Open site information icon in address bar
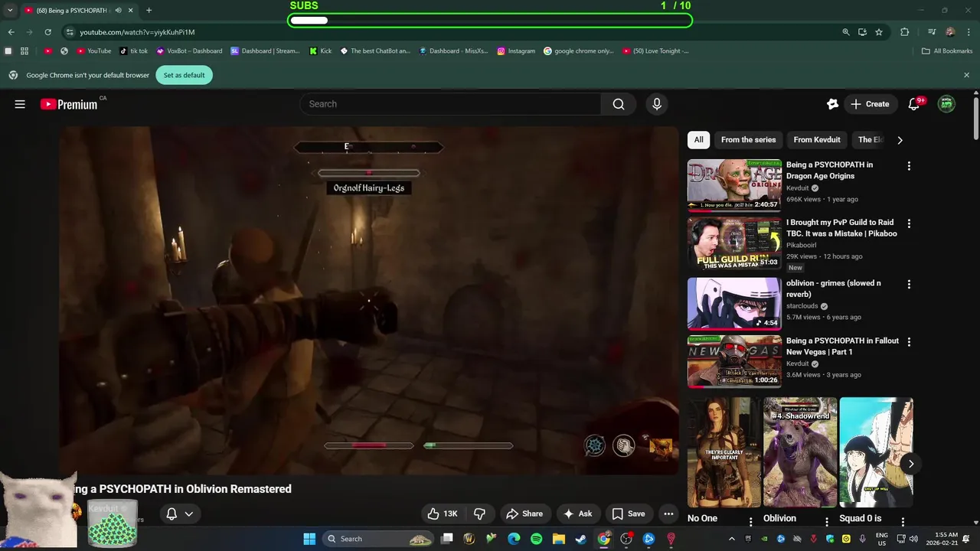Screen dimensions: 980x551 click(70, 32)
